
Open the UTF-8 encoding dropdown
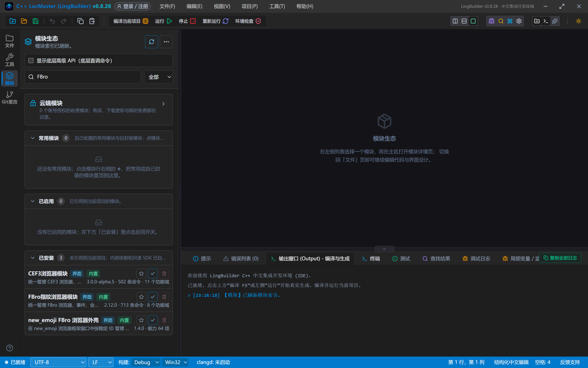click(x=58, y=362)
